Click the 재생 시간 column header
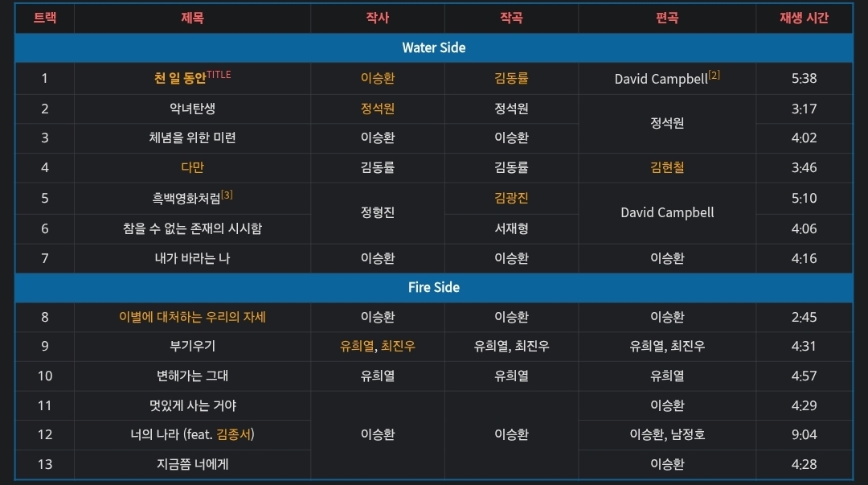Screen dimensions: 868x485 click(x=804, y=18)
